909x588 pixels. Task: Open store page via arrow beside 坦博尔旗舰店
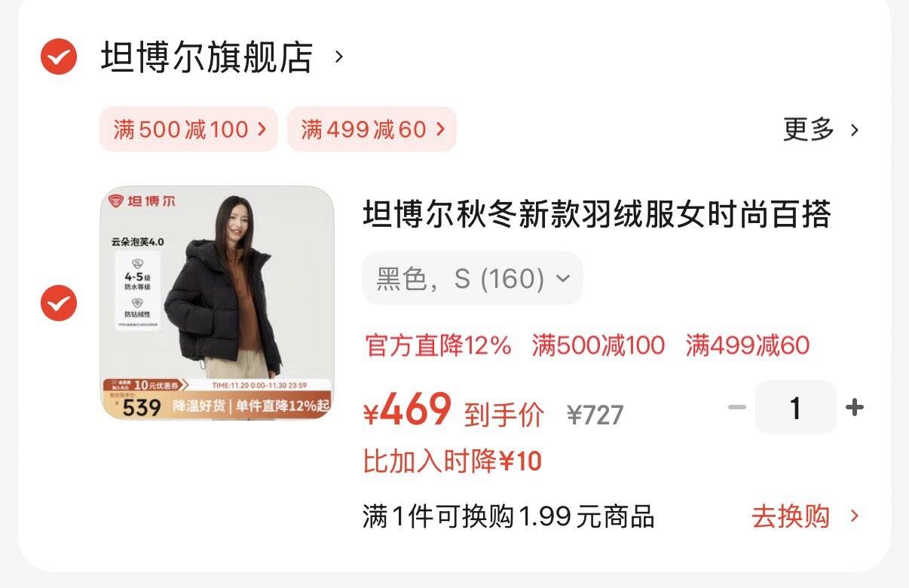tap(338, 57)
